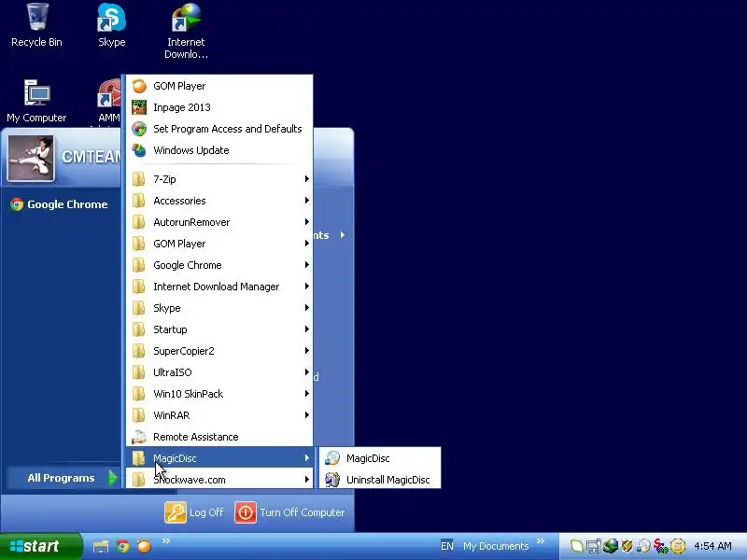This screenshot has width=747, height=560.
Task: Click the Log Off button
Action: pyautogui.click(x=194, y=512)
